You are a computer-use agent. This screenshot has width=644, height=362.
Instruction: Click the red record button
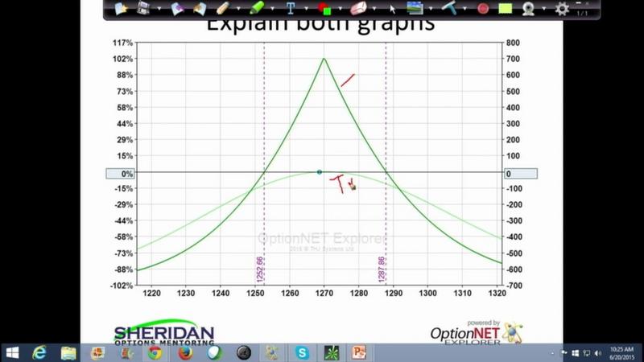[x=483, y=9]
